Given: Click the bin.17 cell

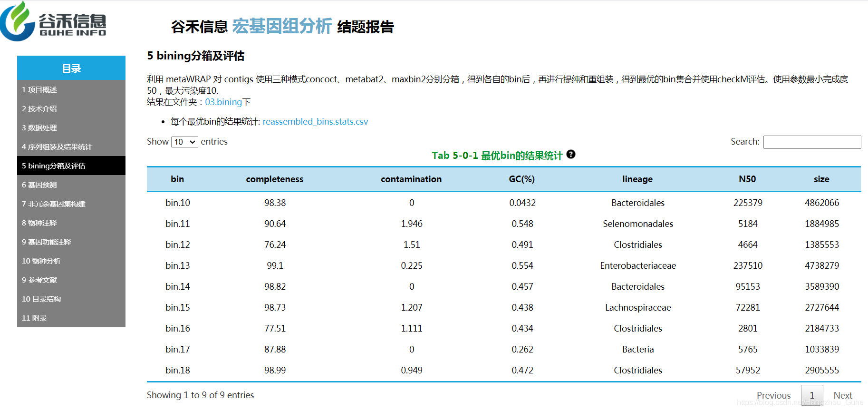Looking at the screenshot, I should click(178, 349).
